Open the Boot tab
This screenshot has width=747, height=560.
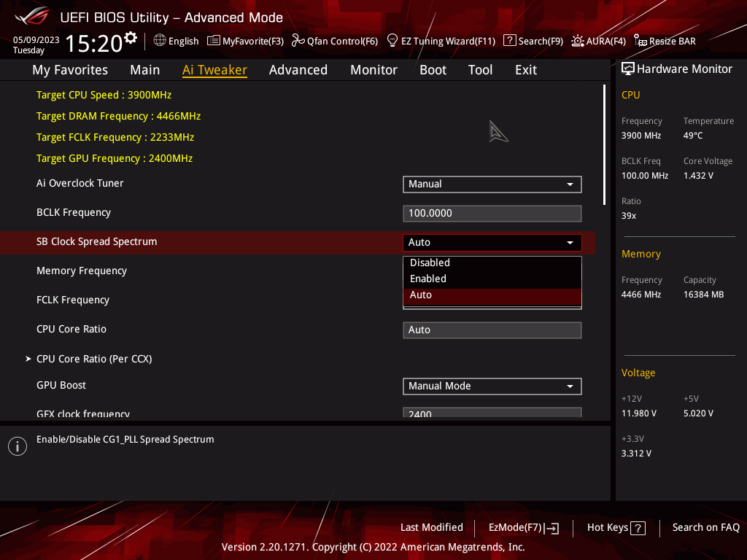[433, 70]
